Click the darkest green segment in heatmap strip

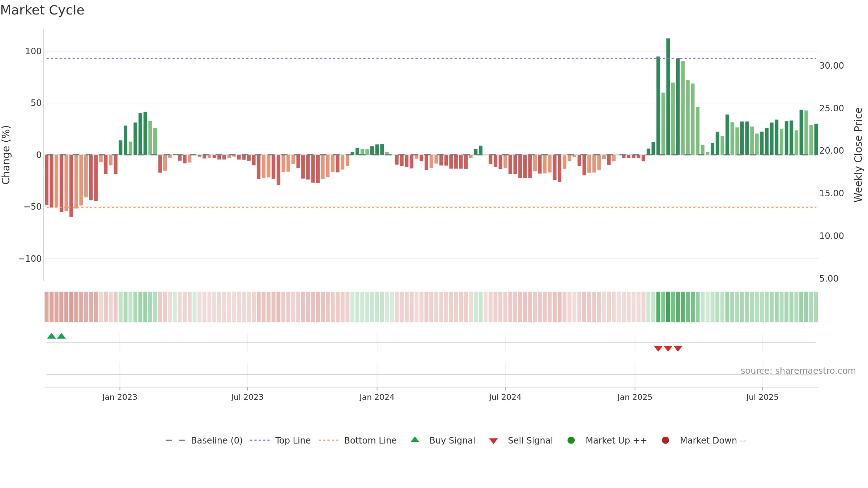click(668, 307)
